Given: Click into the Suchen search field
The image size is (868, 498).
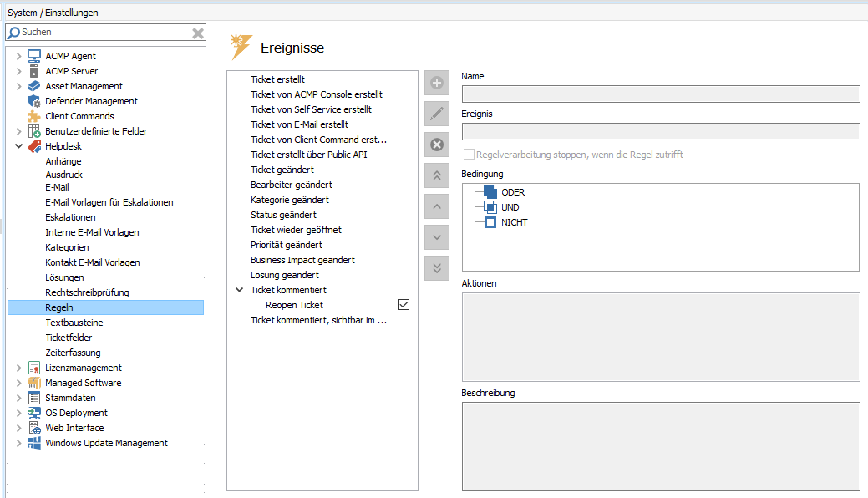Looking at the screenshot, I should 105,33.
